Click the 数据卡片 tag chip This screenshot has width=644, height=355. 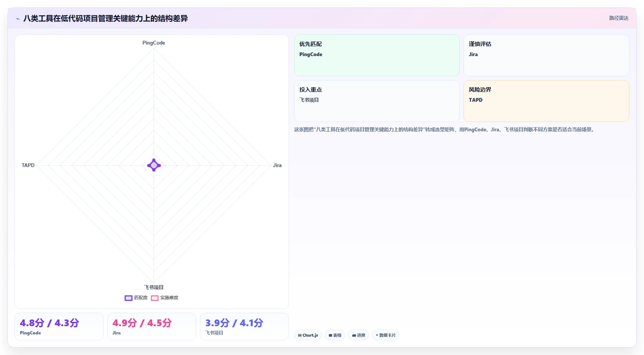pos(385,335)
